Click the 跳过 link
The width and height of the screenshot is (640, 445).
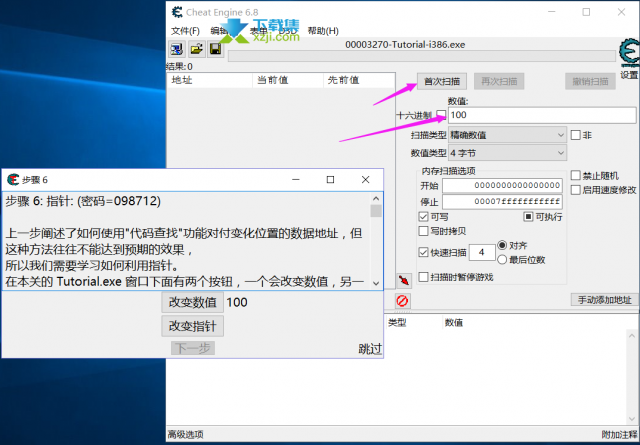pos(370,349)
